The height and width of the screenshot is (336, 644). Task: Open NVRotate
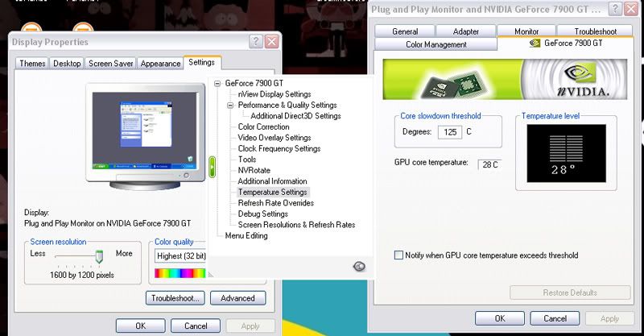(x=254, y=170)
